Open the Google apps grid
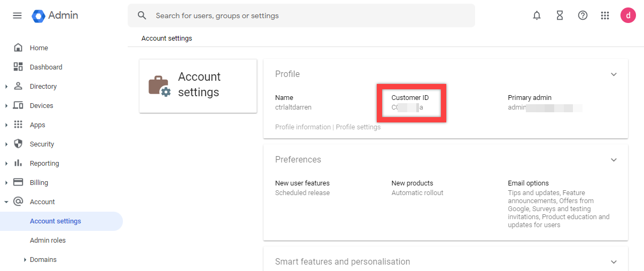644x271 pixels. 605,16
